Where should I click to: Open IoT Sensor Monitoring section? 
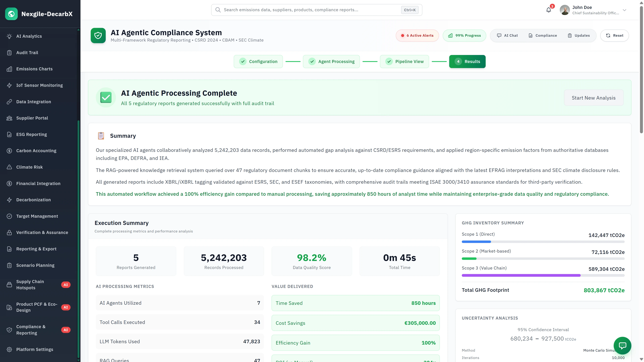(x=39, y=85)
